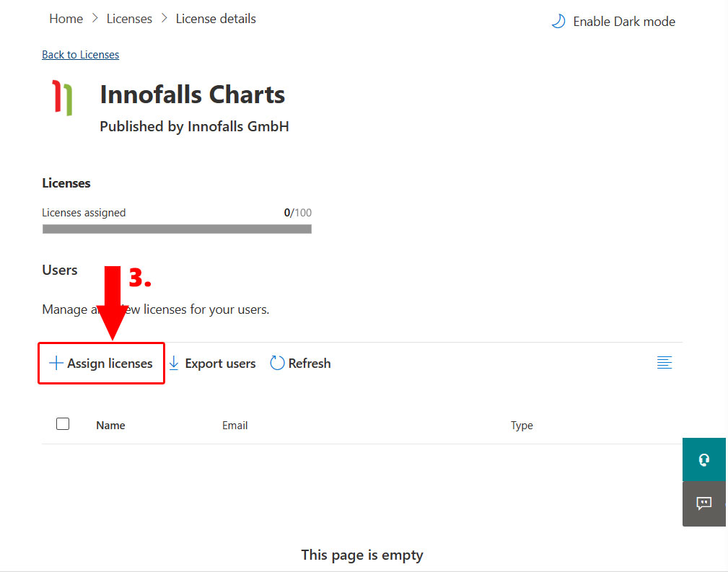The width and height of the screenshot is (728, 572).
Task: Open the headset support widget
Action: [704, 459]
